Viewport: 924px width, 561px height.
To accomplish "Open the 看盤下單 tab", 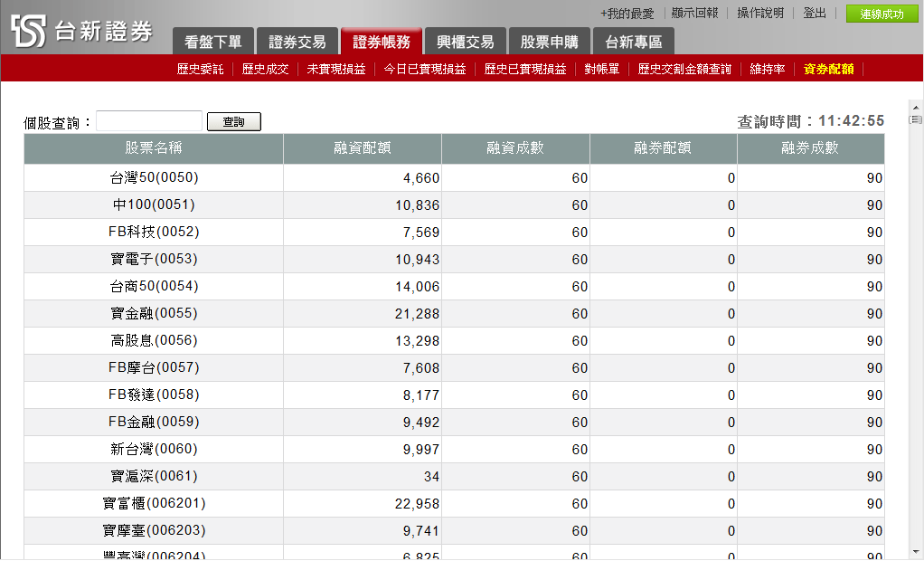I will [212, 42].
